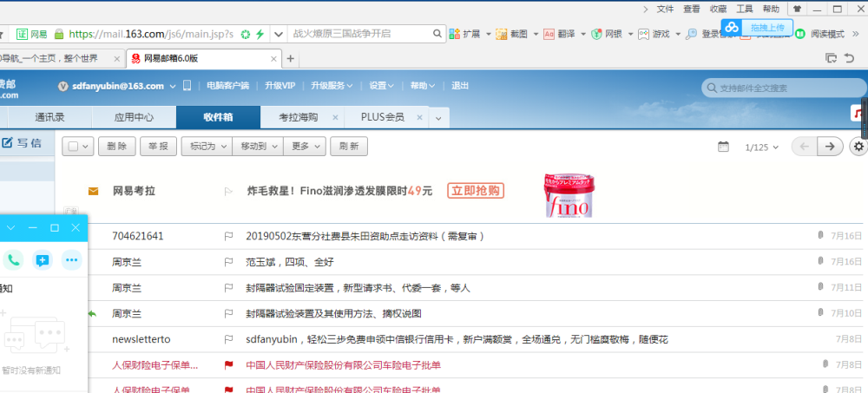Click the browser skin shirt icon
The image size is (868, 393).
pos(797,9)
